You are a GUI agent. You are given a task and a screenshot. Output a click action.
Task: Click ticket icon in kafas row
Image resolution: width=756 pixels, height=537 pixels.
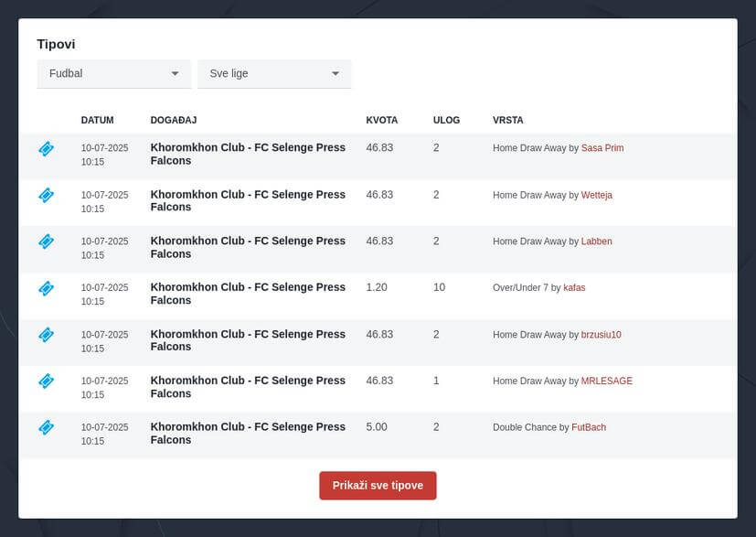point(47,288)
